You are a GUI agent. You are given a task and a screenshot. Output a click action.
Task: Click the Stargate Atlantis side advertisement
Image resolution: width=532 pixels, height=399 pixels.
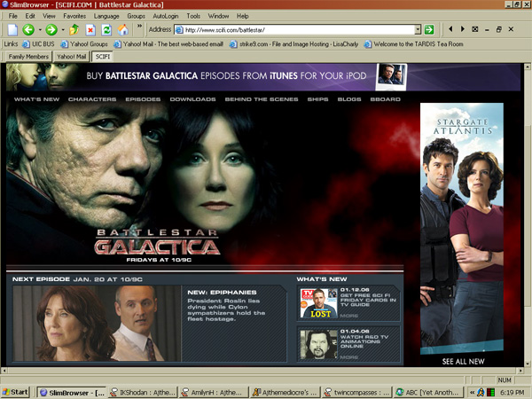(462, 229)
